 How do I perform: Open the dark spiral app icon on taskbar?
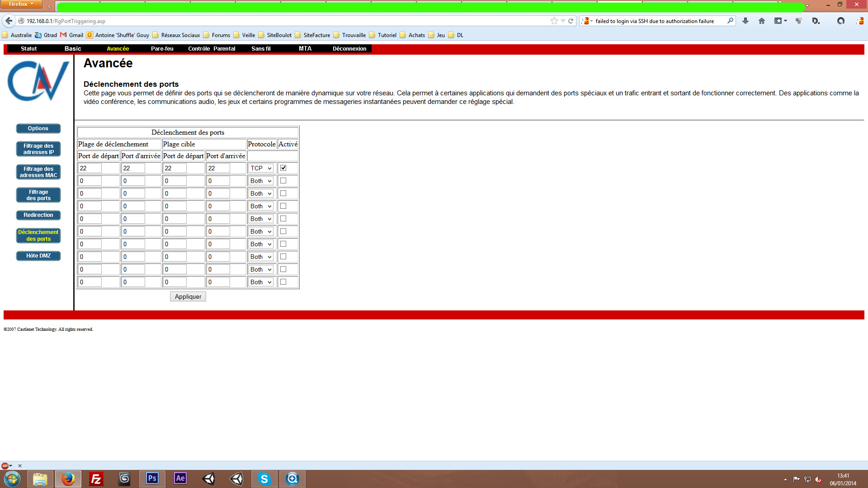point(124,479)
